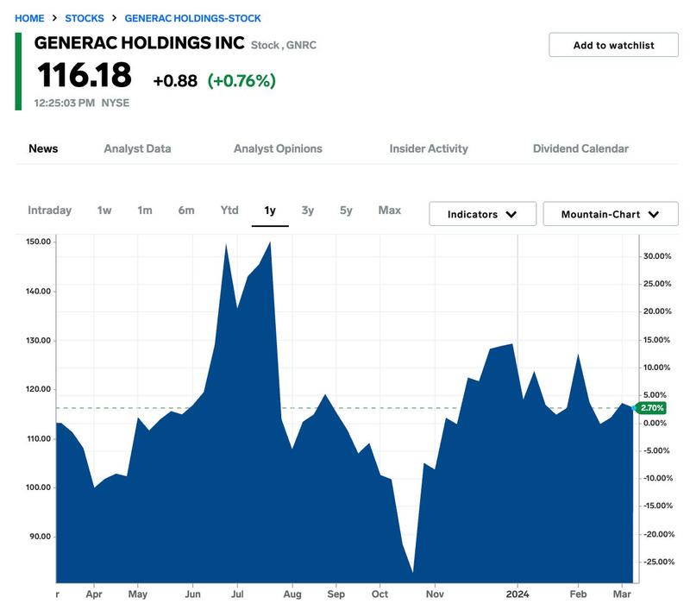Open the STOCKS breadcrumb link
The image size is (690, 616).
85,18
